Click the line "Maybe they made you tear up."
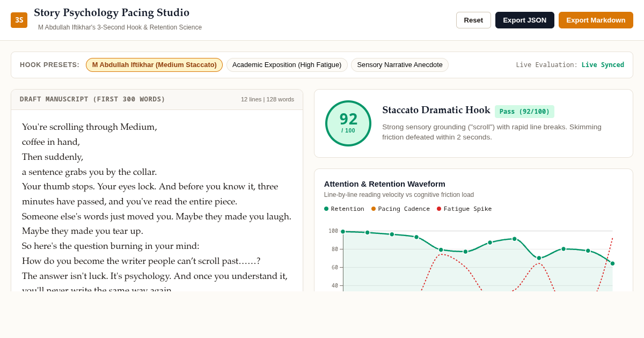 (83, 231)
